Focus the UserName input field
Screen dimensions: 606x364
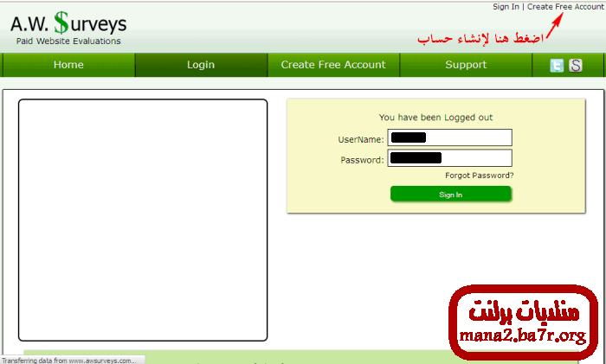pyautogui.click(x=450, y=137)
